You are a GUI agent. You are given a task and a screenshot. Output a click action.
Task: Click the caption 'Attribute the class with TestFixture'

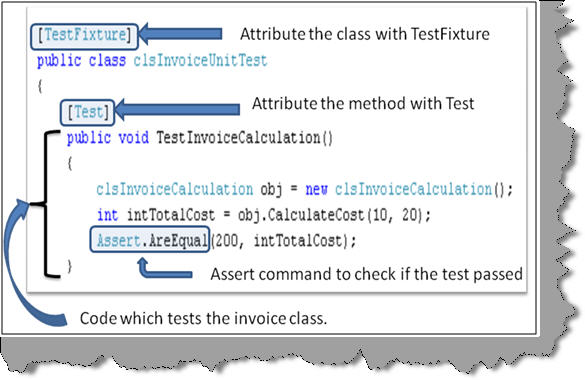click(365, 34)
